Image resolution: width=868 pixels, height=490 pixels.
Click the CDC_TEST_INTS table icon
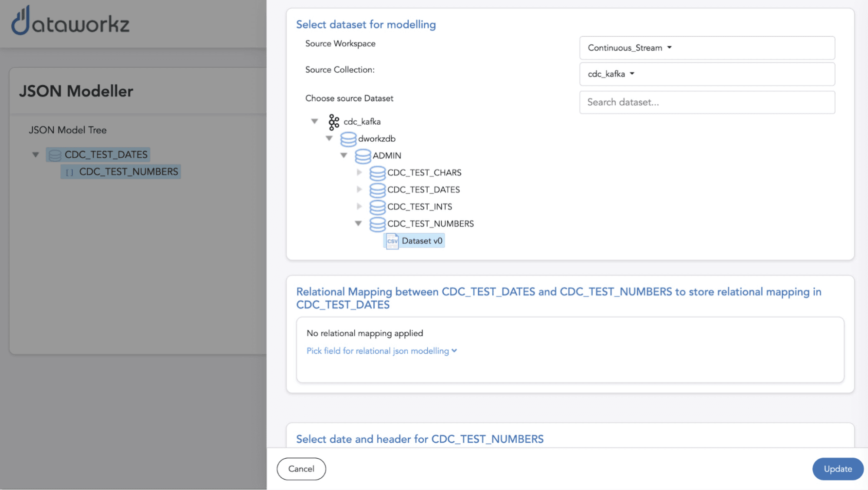click(377, 207)
